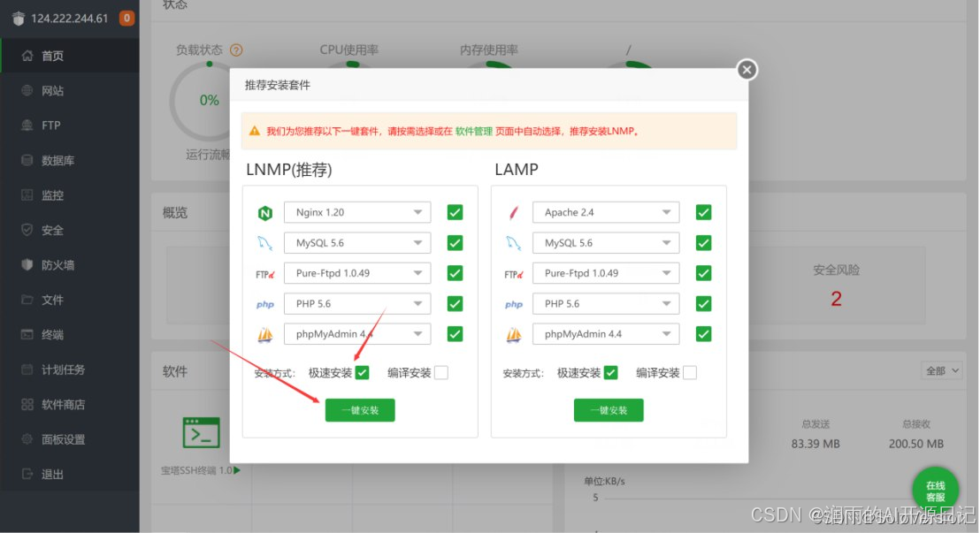Select 退出 in sidebar

pyautogui.click(x=70, y=475)
